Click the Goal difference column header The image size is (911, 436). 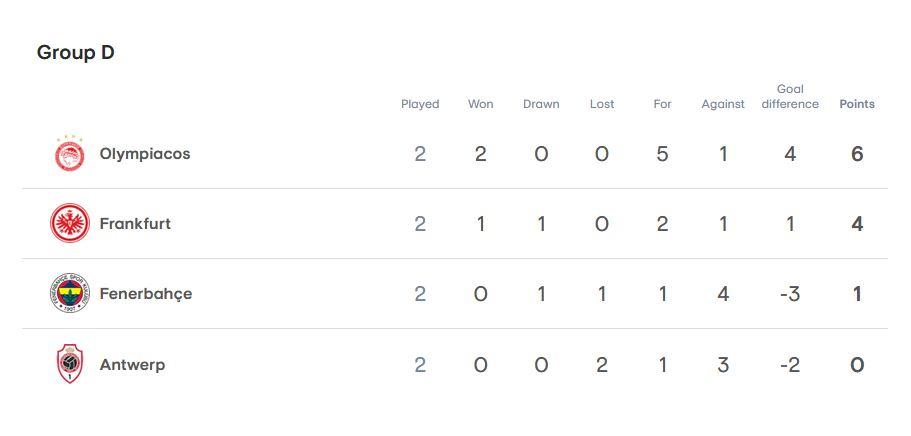point(790,97)
